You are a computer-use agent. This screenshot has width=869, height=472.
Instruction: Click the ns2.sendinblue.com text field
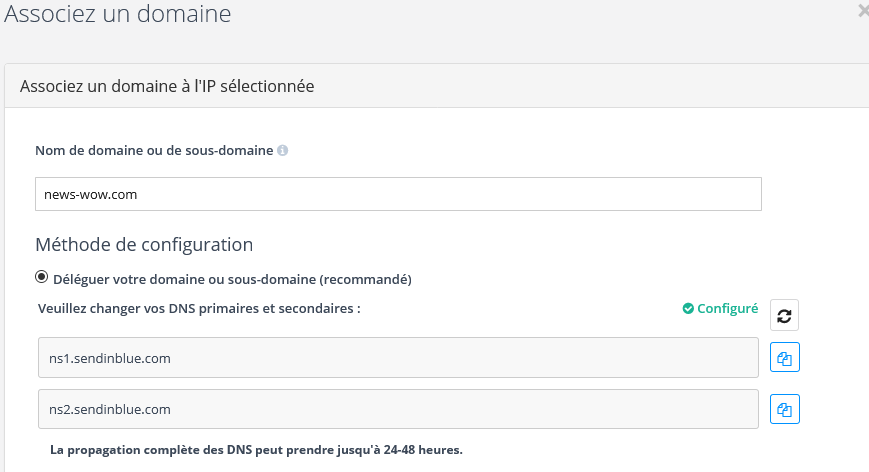click(x=396, y=409)
